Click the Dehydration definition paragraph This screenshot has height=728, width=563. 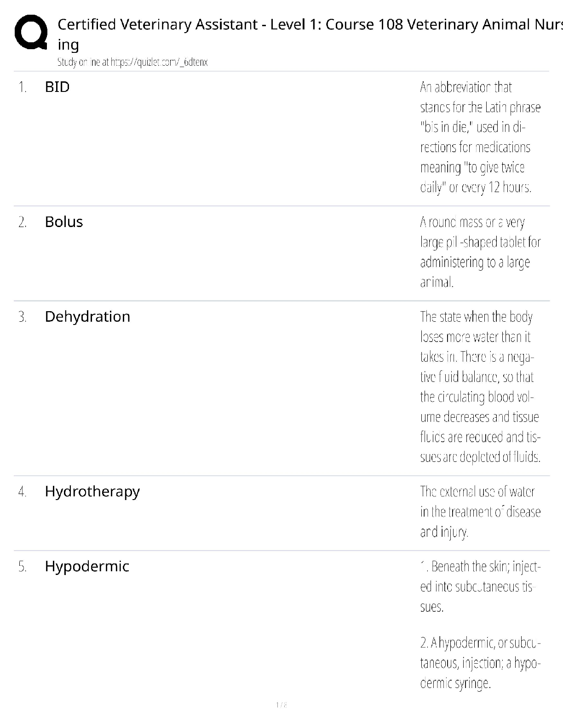480,387
